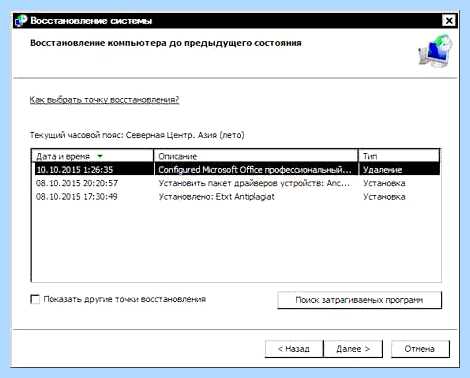Sort by 'Дата и время' column header
This screenshot has height=378, width=470.
[93, 156]
